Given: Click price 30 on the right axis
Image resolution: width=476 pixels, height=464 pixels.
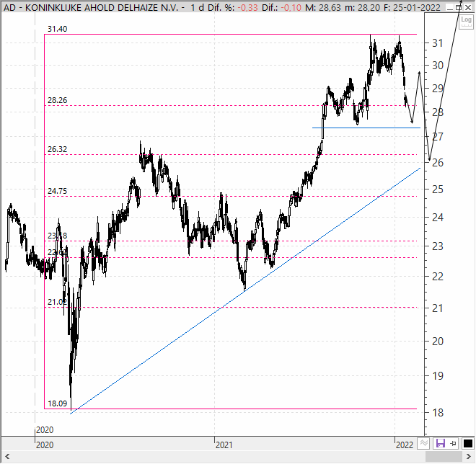Looking at the screenshot, I should point(438,65).
